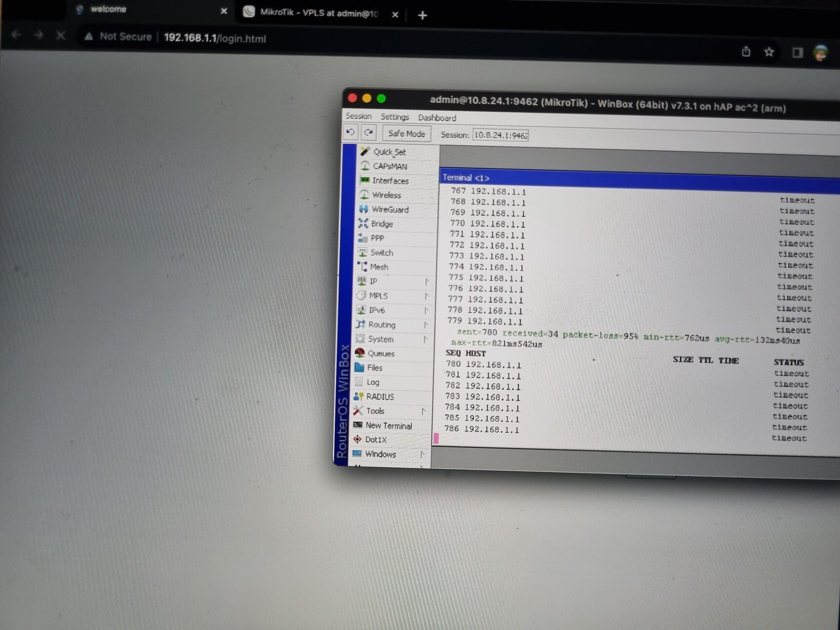Open Bridge configuration

coord(382,224)
